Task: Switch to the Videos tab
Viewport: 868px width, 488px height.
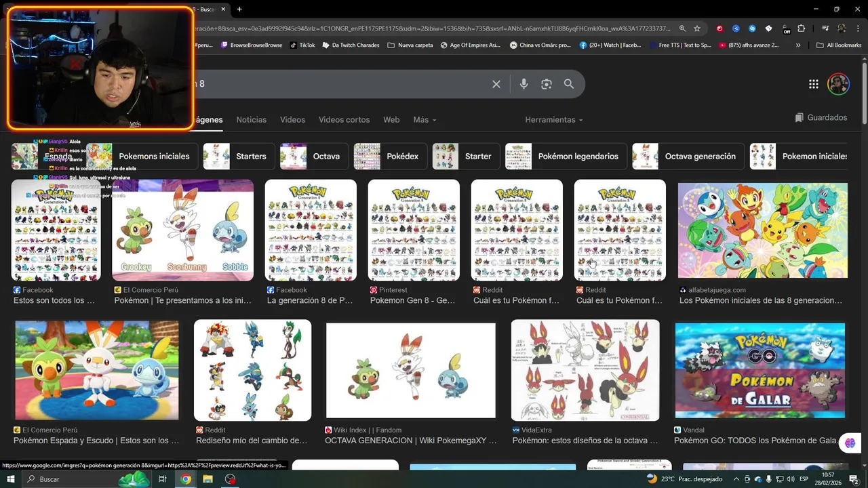Action: coord(292,120)
